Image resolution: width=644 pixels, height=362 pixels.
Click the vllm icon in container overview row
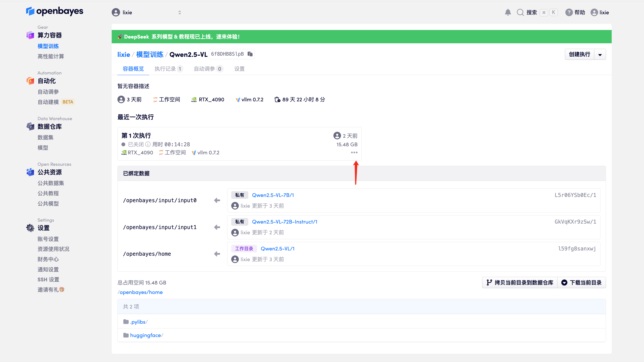click(238, 100)
